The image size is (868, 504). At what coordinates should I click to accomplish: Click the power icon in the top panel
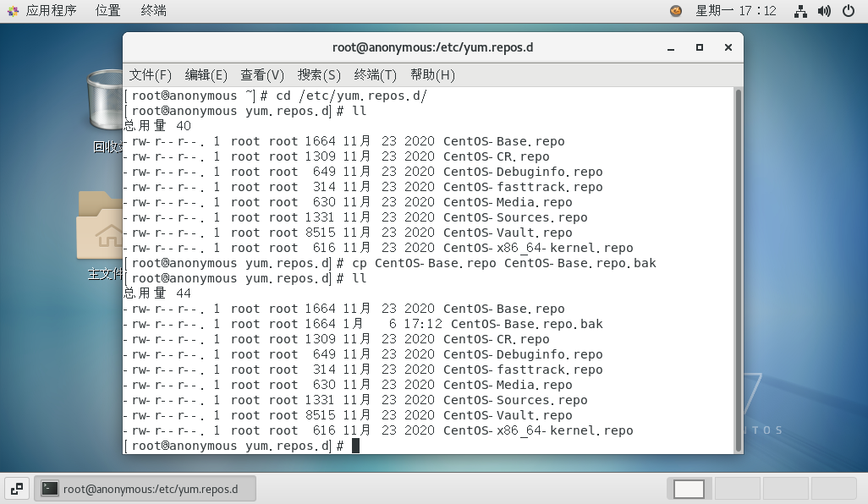click(849, 10)
